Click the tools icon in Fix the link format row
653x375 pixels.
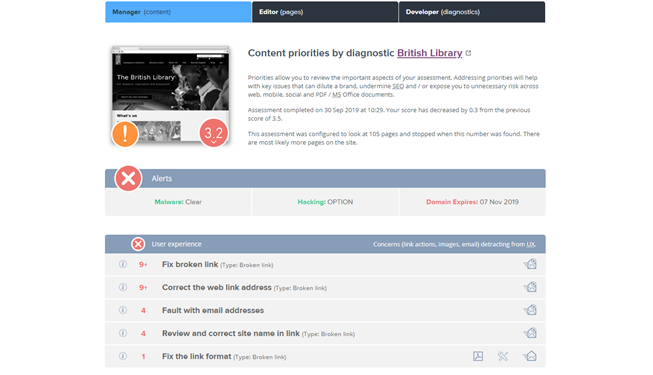click(503, 356)
